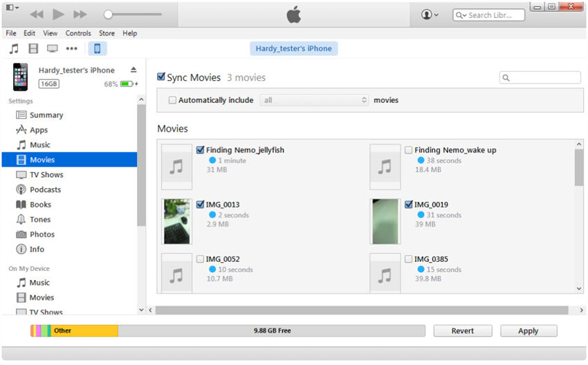Toggle the Sync Movies checkbox

pyautogui.click(x=161, y=77)
